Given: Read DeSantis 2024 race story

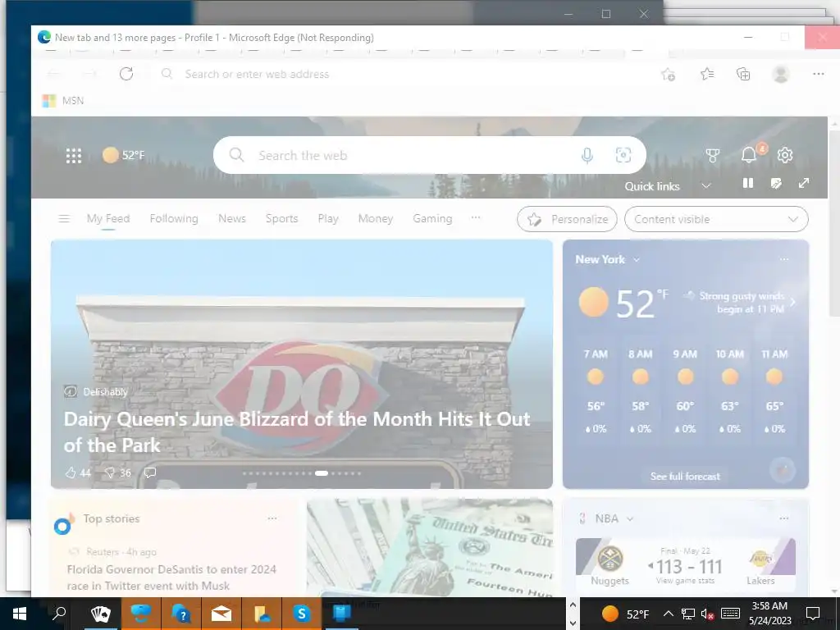Looking at the screenshot, I should 171,577.
